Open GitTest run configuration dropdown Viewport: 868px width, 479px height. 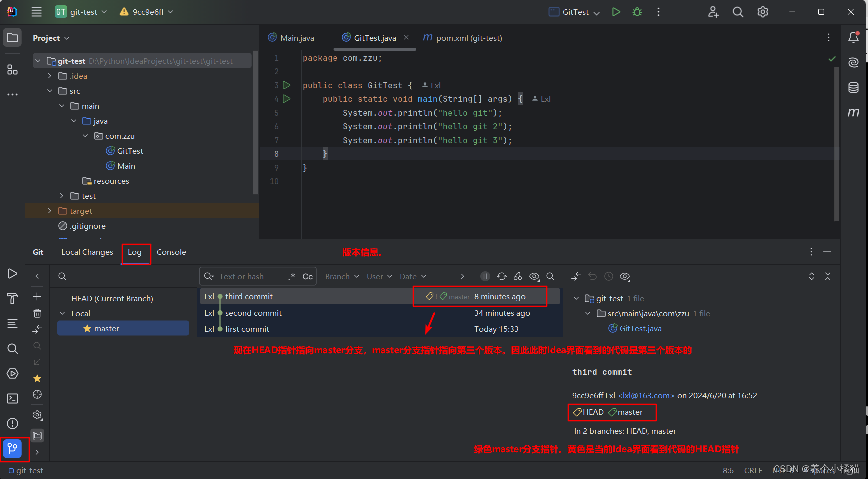pyautogui.click(x=574, y=12)
